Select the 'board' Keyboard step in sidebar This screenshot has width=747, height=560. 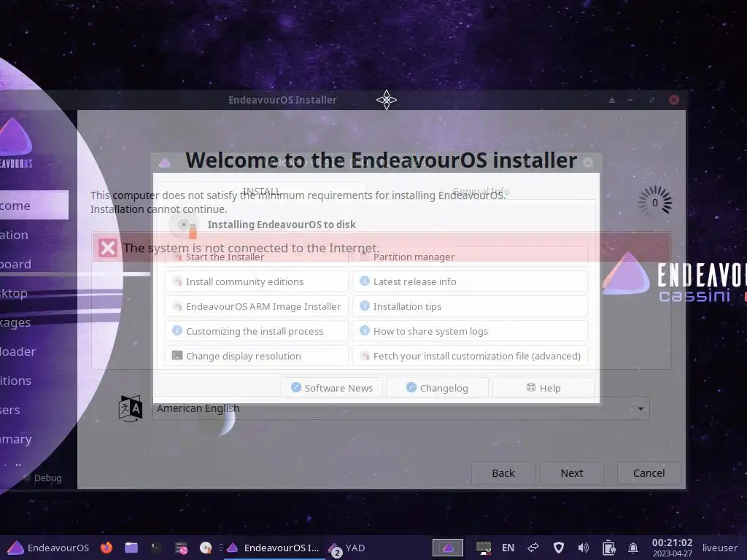[x=34, y=264]
